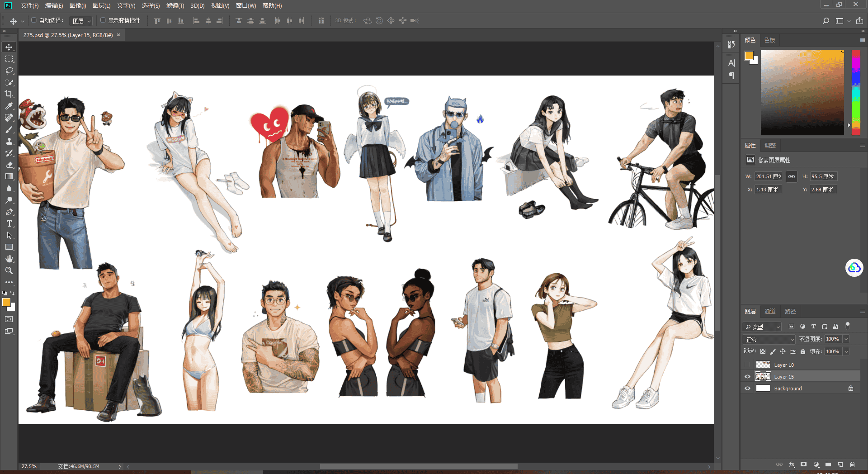
Task: Select the Lasso tool
Action: click(x=9, y=71)
